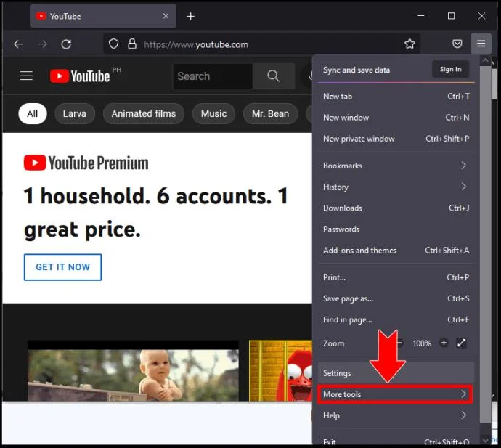Choose Save page as...
The width and height of the screenshot is (501, 448).
click(x=396, y=298)
